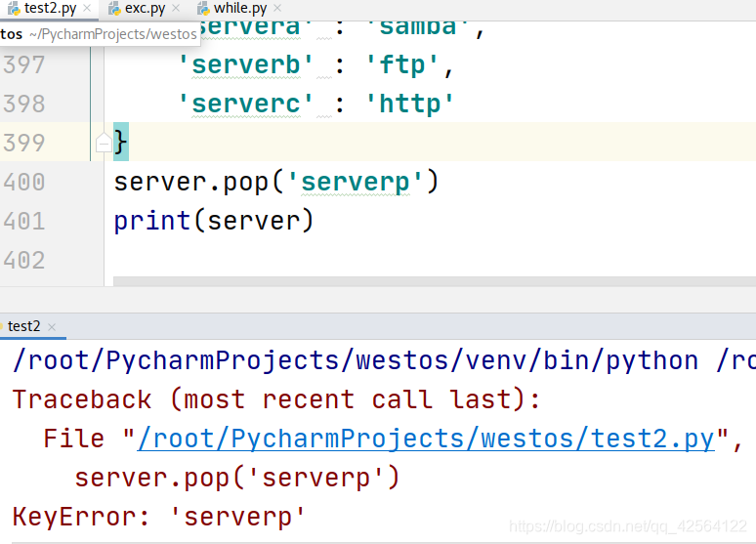The image size is (756, 544).
Task: Click the KeyError: 'serverp' output line
Action: (x=159, y=517)
